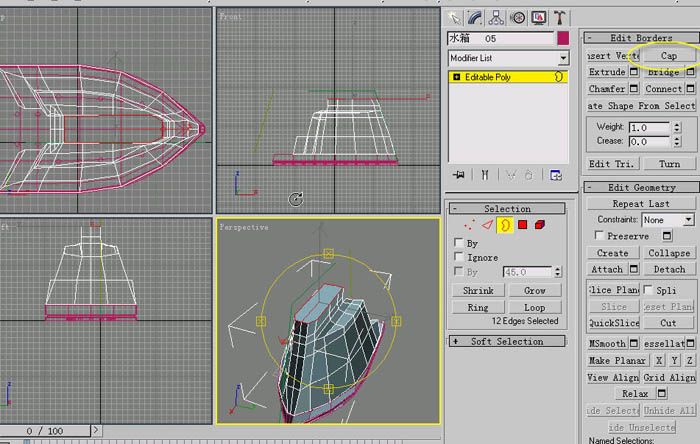The width and height of the screenshot is (700, 444).
Task: Click the Cap button
Action: [x=669, y=56]
